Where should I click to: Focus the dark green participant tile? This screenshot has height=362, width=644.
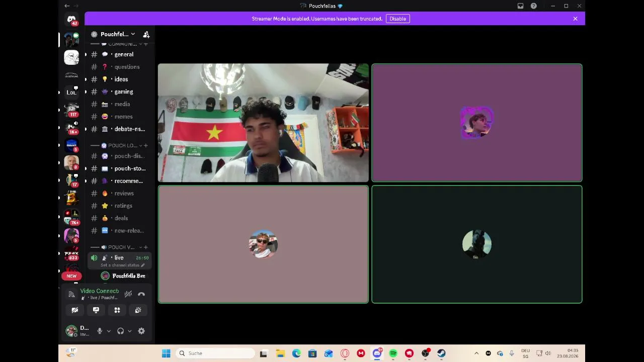[x=477, y=244]
